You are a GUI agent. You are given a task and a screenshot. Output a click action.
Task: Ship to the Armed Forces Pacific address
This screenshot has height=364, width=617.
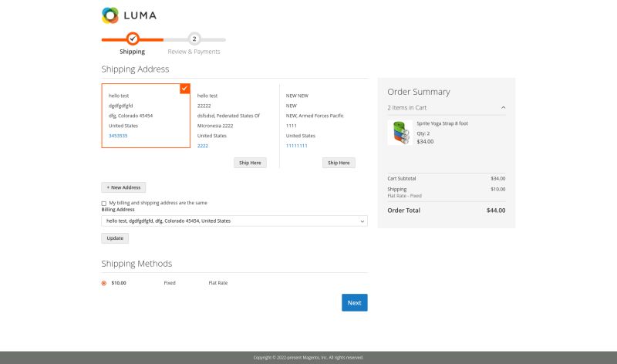click(x=339, y=163)
